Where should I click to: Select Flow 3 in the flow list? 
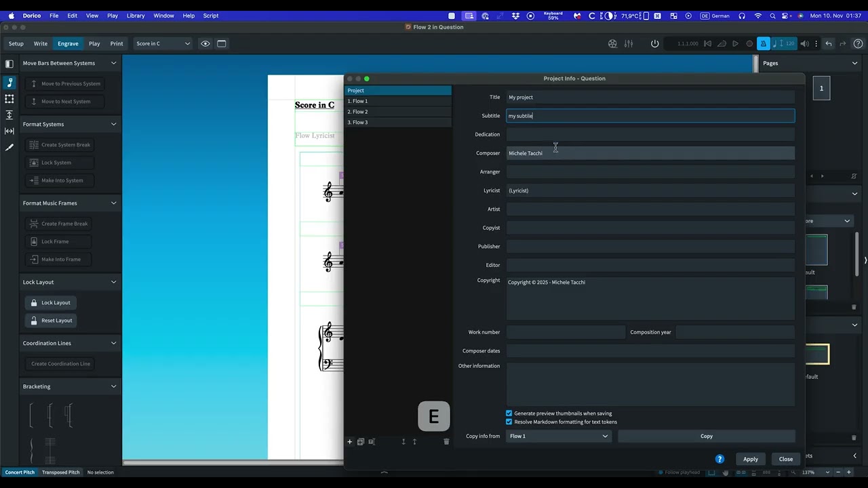click(398, 123)
